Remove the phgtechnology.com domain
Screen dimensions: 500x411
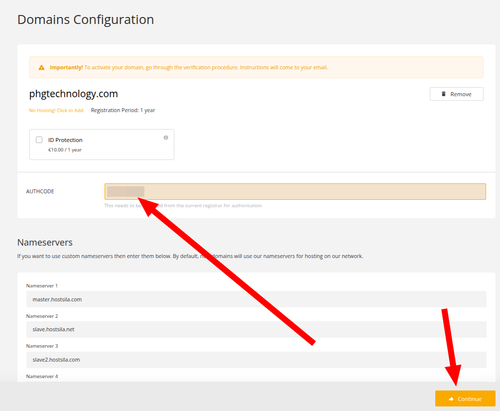pos(456,94)
